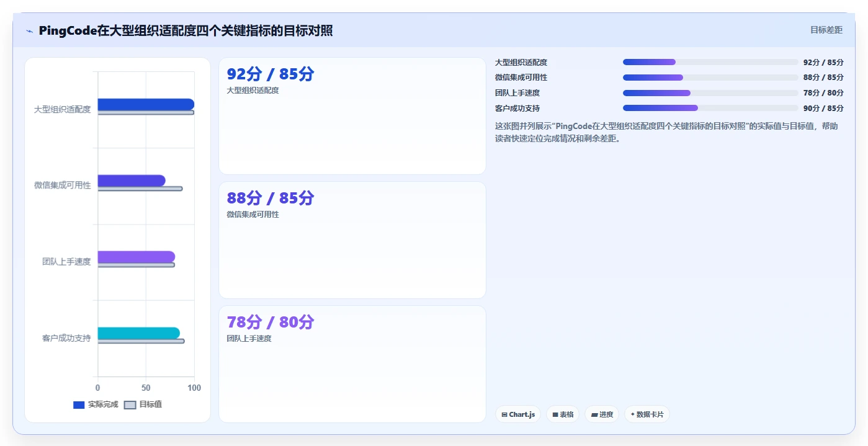The height and width of the screenshot is (446, 868).
Task: Click the 100 tick on the chart axis
Action: [x=194, y=388]
